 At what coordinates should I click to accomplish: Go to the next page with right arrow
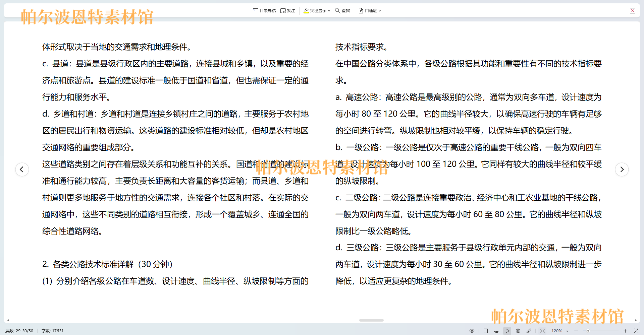622,169
